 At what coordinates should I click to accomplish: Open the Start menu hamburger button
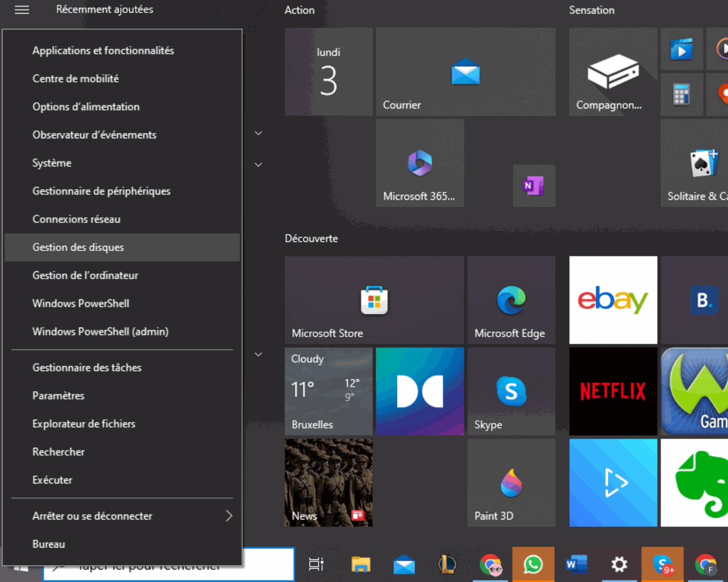click(22, 10)
